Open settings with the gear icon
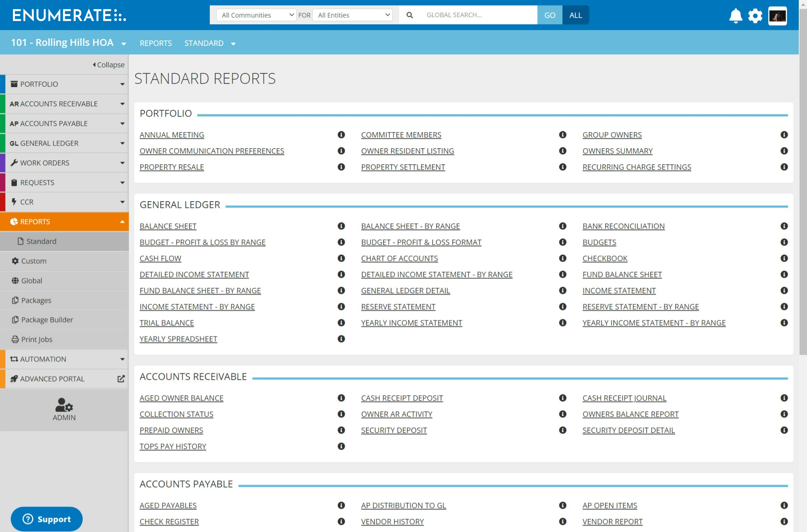Image resolution: width=807 pixels, height=532 pixels. tap(755, 16)
